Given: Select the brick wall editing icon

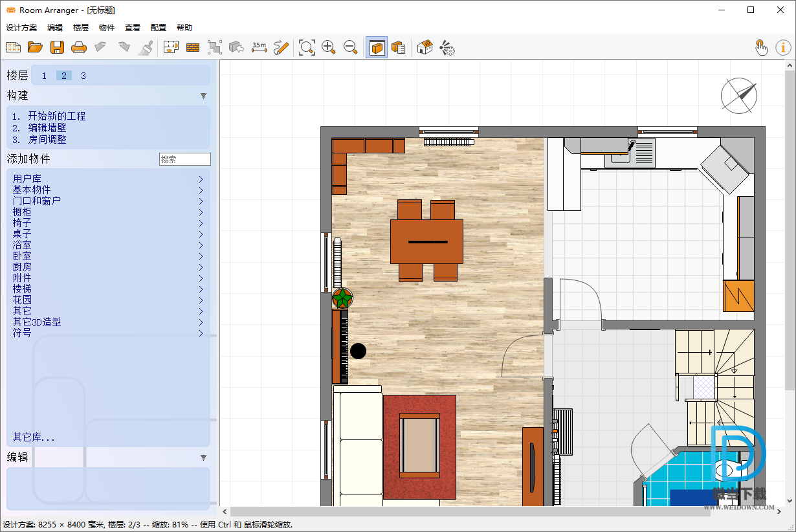Looking at the screenshot, I should point(193,47).
